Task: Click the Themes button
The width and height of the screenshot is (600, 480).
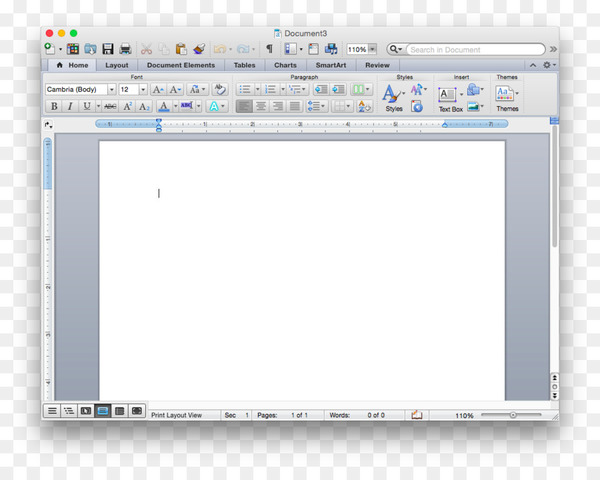Action: point(507,98)
